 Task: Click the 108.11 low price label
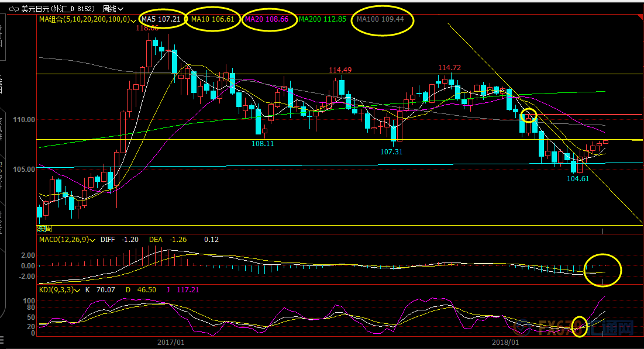pos(263,144)
